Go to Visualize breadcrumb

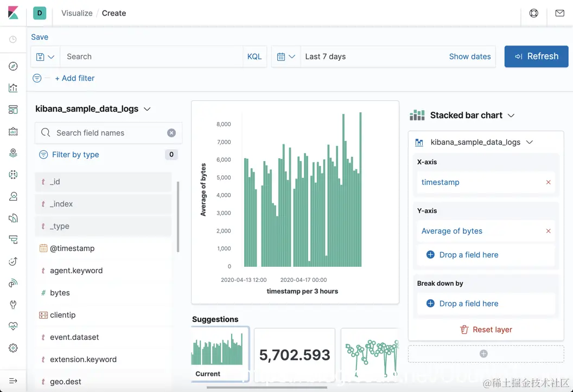[77, 13]
